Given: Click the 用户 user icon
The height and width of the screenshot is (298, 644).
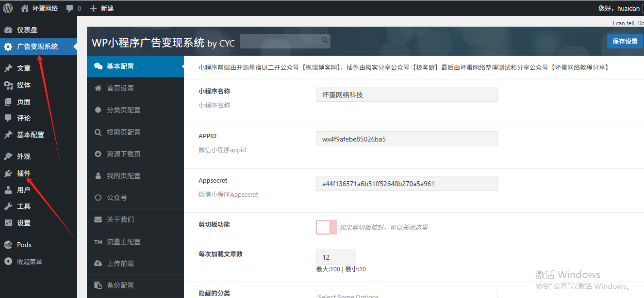Looking at the screenshot, I should (8, 189).
